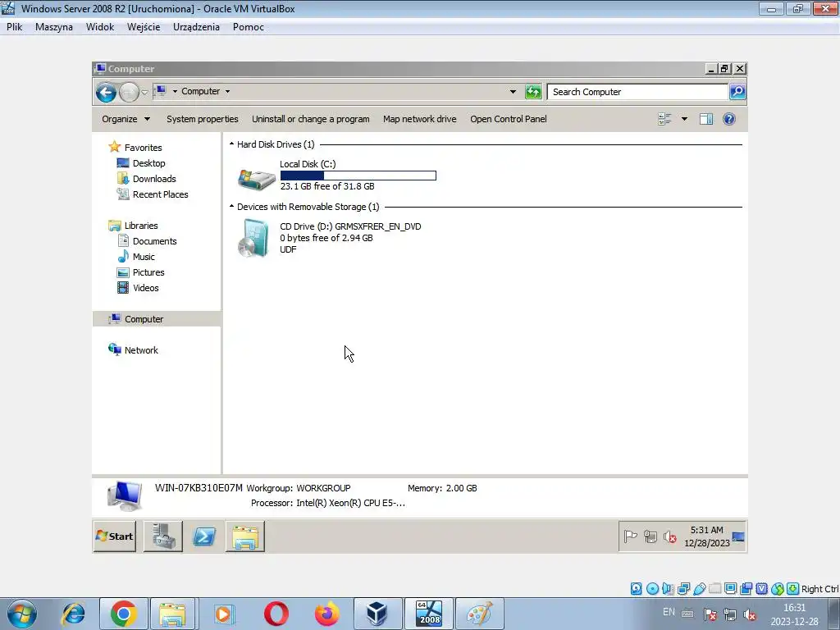Open the Organize dropdown menu

(x=126, y=119)
